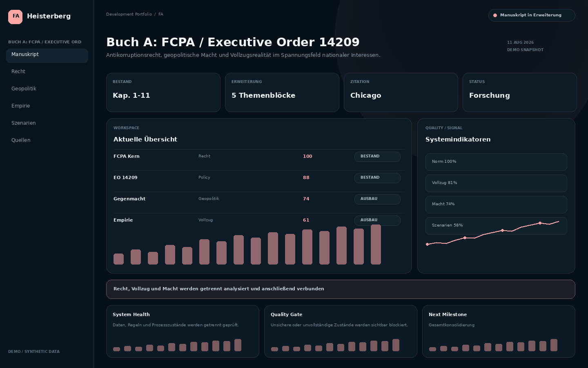Click the Norm 100% indicator
Screen dimensions: 588x368
(496, 162)
